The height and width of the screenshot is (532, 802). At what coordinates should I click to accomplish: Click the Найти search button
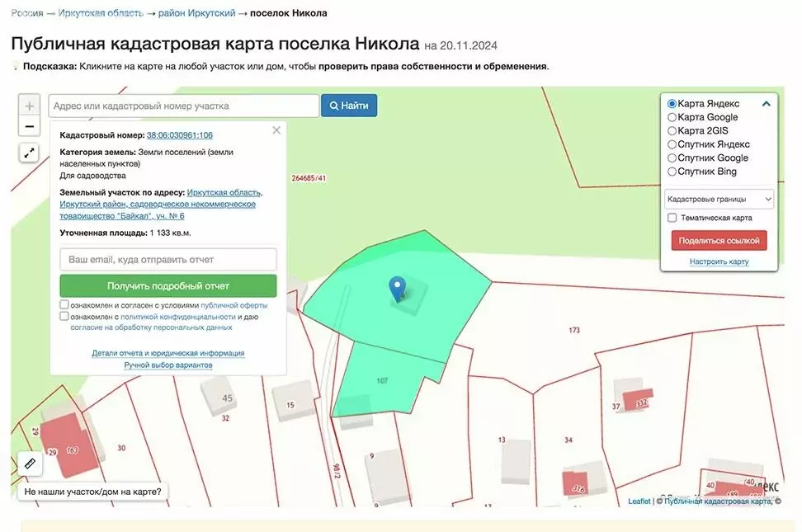point(349,106)
